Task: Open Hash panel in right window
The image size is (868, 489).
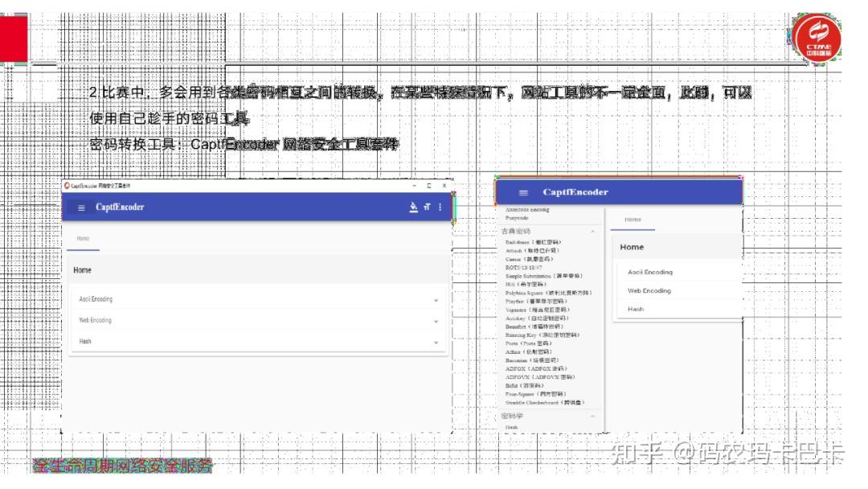Action: 679,309
